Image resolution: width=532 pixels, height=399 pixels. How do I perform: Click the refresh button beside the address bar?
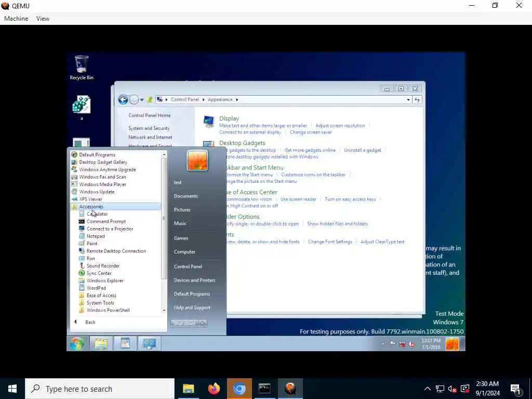coord(417,99)
